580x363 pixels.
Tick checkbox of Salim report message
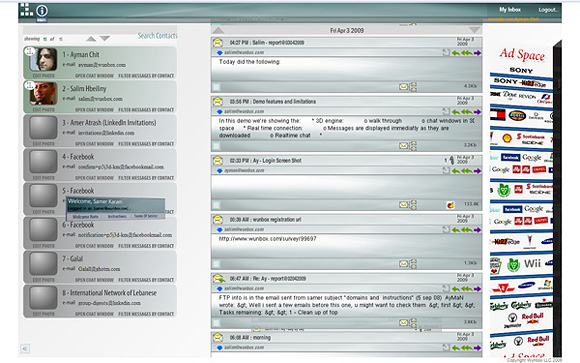point(217,87)
